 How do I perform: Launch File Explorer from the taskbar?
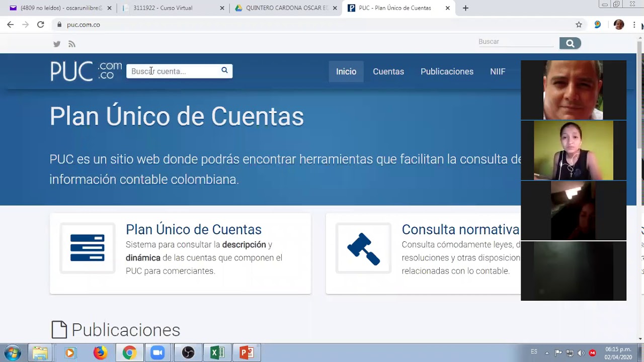click(40, 353)
